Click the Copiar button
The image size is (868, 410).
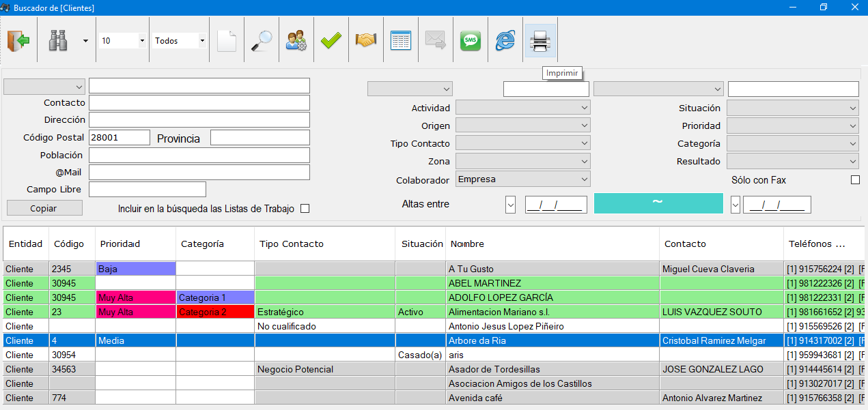click(44, 208)
